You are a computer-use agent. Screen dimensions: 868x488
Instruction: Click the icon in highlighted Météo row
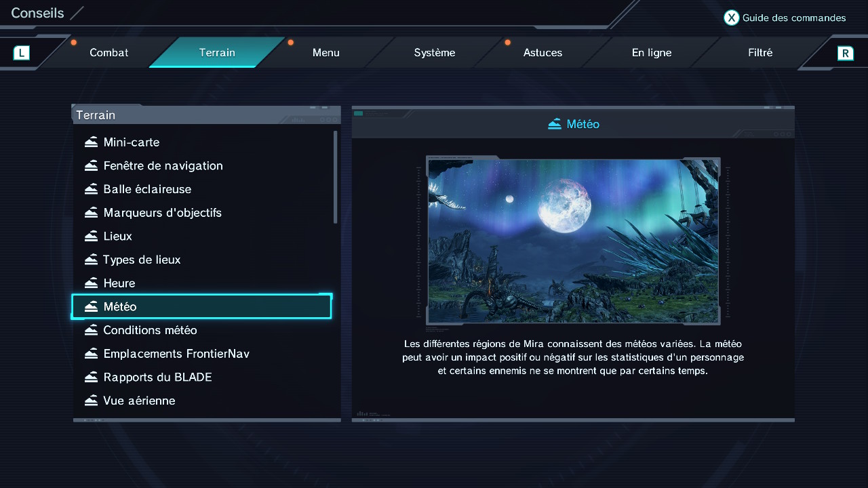click(x=91, y=306)
